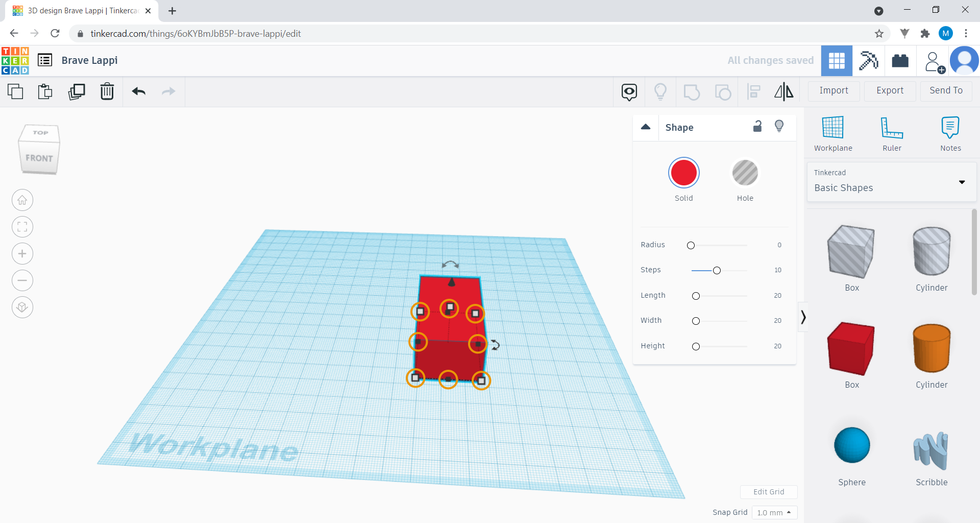Screen dimensions: 980x523
Task: Invite people with add-user icon
Action: 935,62
